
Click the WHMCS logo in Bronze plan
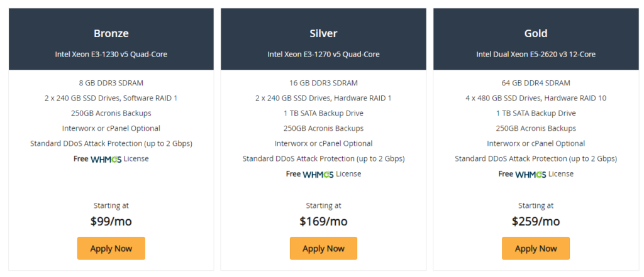tap(106, 159)
